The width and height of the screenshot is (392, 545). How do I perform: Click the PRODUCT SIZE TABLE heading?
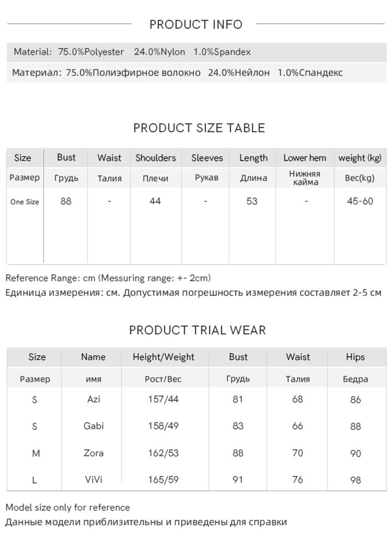(x=199, y=128)
